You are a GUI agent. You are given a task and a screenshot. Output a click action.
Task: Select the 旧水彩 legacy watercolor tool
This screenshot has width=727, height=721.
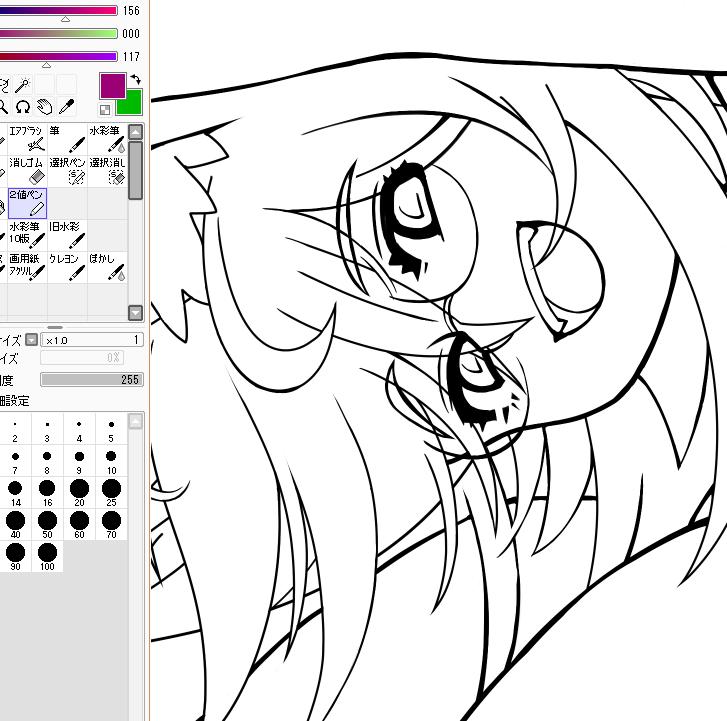tap(67, 235)
